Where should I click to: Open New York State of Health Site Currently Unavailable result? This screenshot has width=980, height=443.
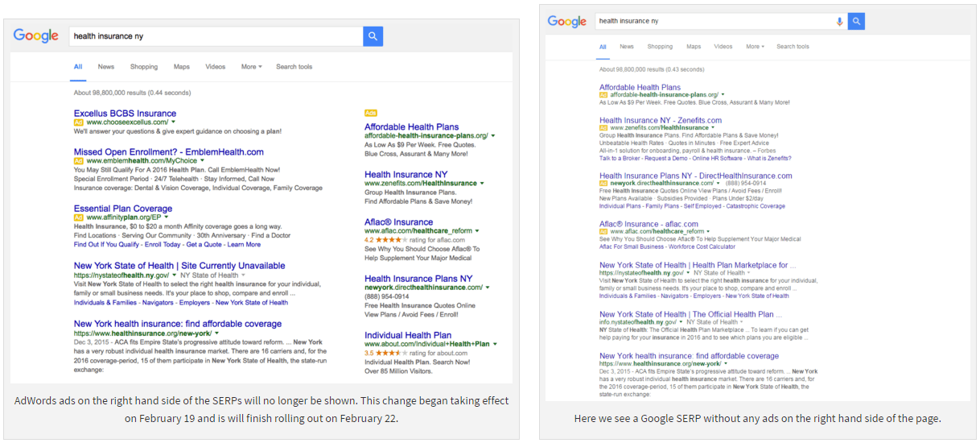click(179, 266)
